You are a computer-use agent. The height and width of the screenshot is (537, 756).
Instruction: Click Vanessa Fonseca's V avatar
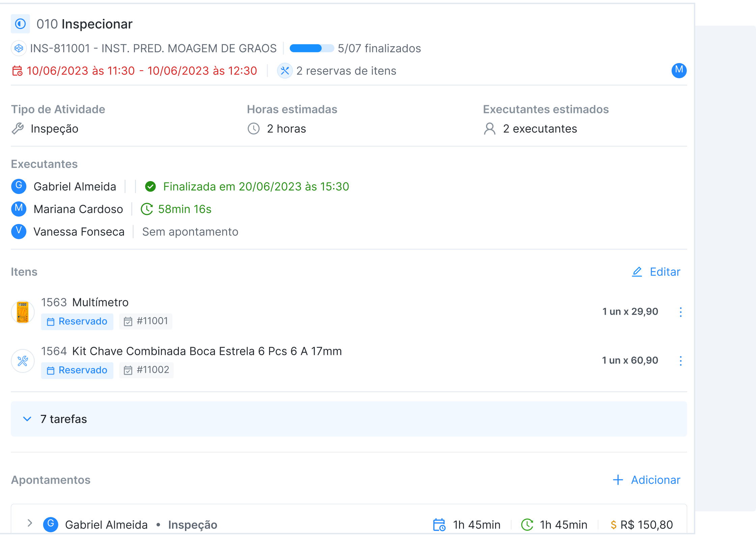click(19, 231)
